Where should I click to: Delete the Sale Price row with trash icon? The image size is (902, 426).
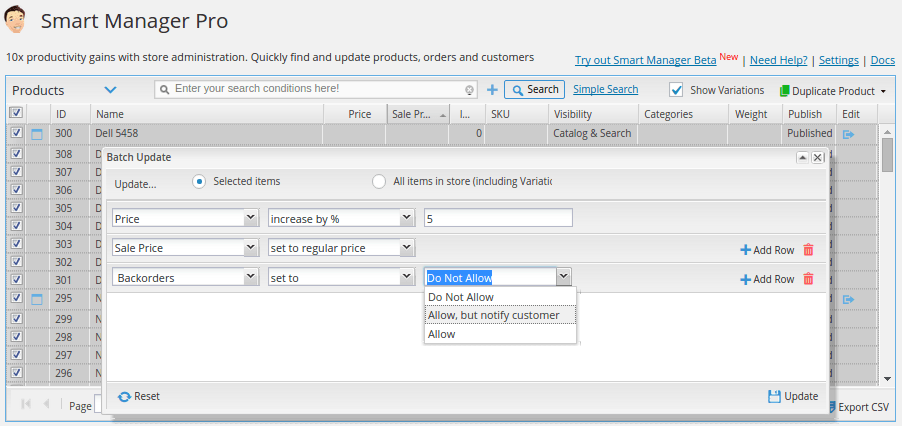click(x=808, y=250)
